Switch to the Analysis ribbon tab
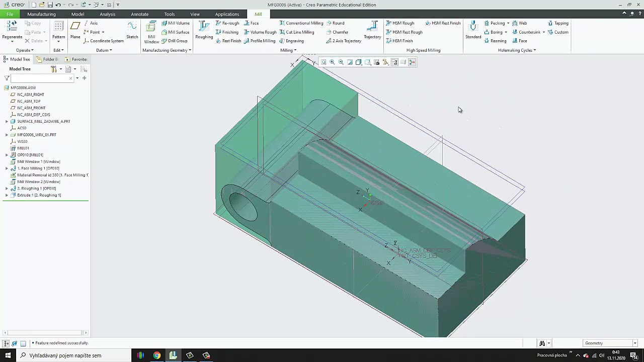Screen dimensions: 644x362 coord(107,14)
